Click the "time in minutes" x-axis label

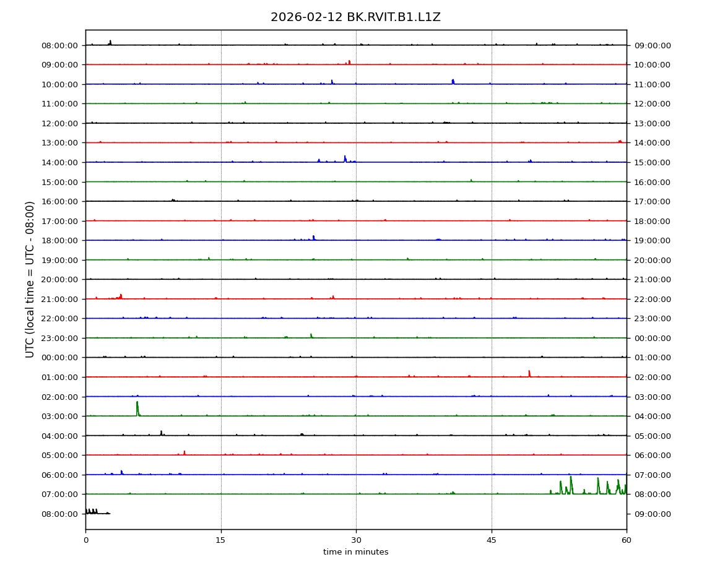click(355, 552)
